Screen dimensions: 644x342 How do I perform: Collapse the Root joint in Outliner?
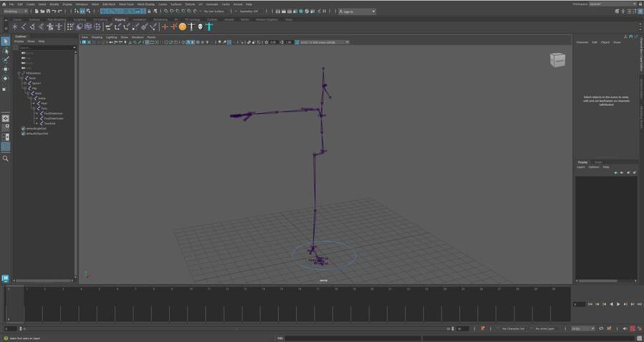(x=23, y=78)
